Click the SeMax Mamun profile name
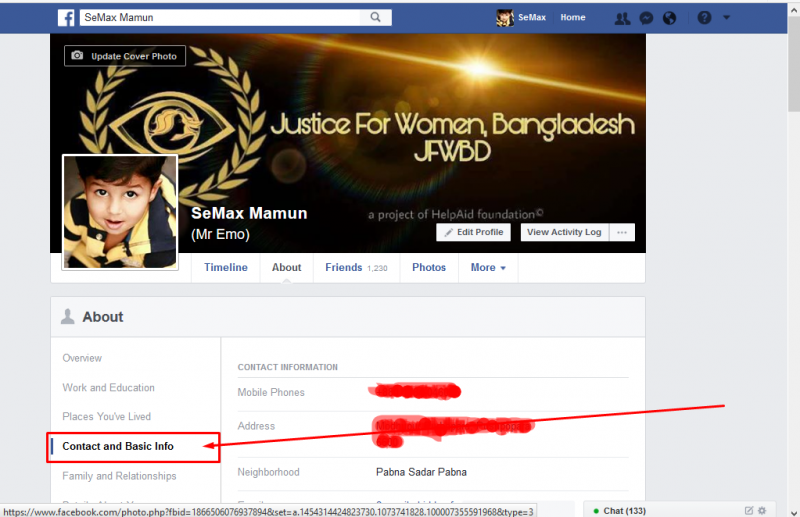Screen dimensions: 800x517 249,213
